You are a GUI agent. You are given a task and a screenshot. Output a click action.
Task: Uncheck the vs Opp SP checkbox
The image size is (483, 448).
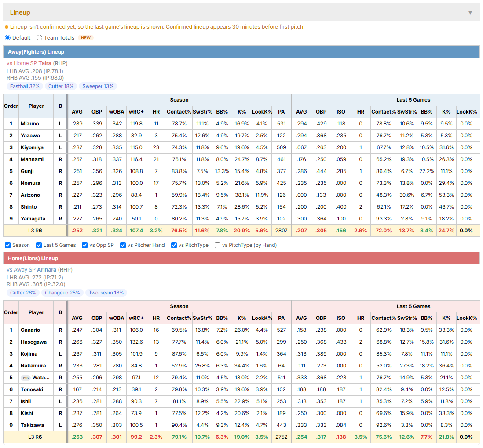[x=85, y=245]
